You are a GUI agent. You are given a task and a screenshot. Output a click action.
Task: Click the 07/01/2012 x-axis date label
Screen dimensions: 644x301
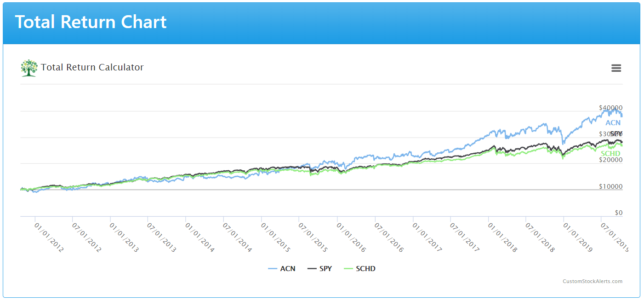(x=87, y=238)
